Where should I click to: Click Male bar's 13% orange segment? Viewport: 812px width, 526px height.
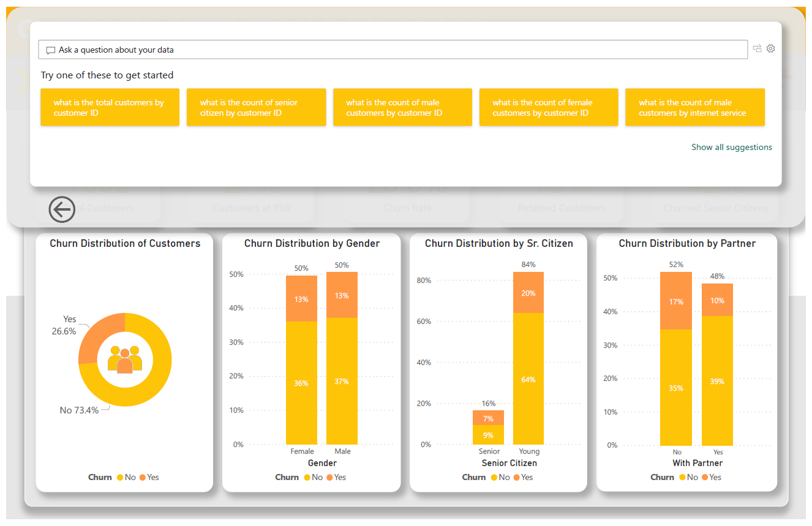pos(342,295)
